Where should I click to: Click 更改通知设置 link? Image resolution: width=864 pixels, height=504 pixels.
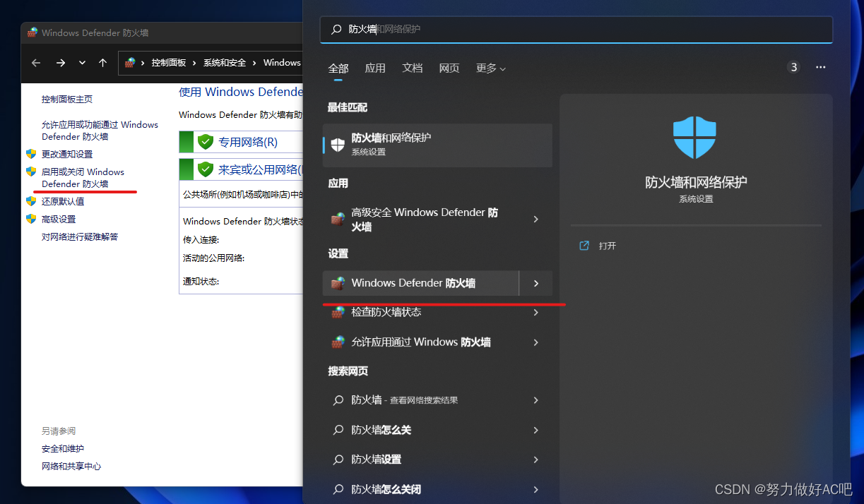tap(67, 154)
